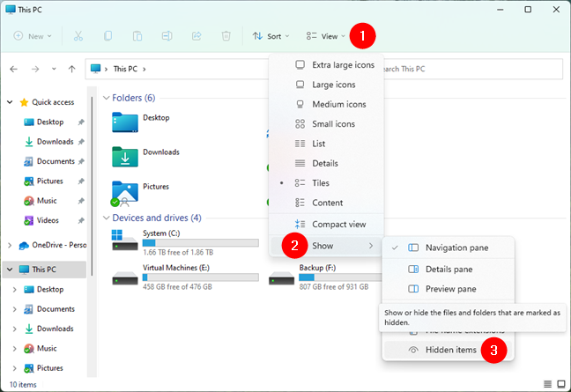Open recent locations chevron dropdown
Image resolution: width=571 pixels, height=392 pixels.
pos(54,69)
